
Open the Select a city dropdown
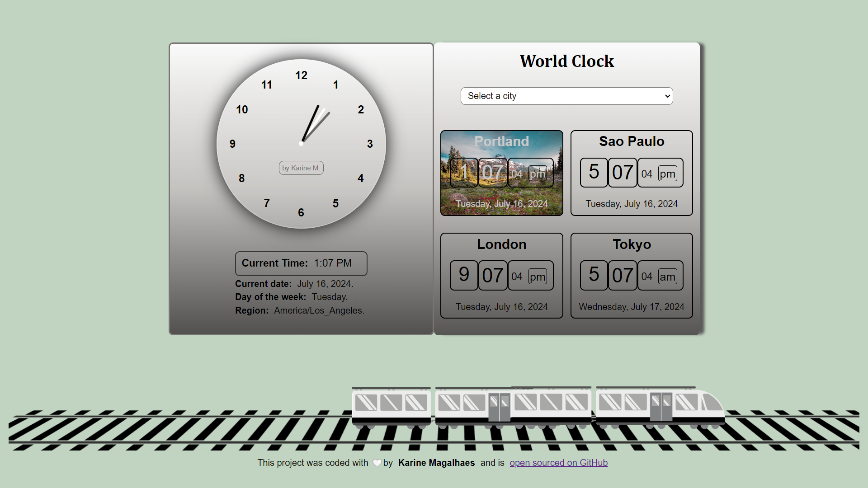(566, 96)
